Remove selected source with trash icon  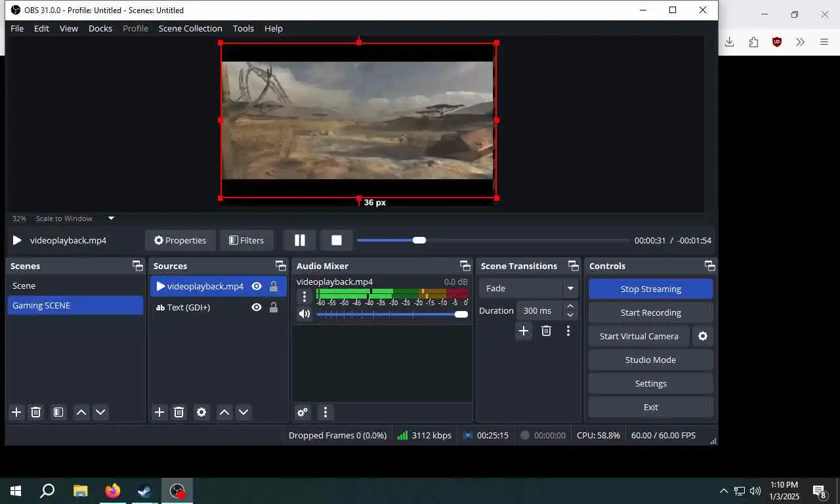click(178, 412)
